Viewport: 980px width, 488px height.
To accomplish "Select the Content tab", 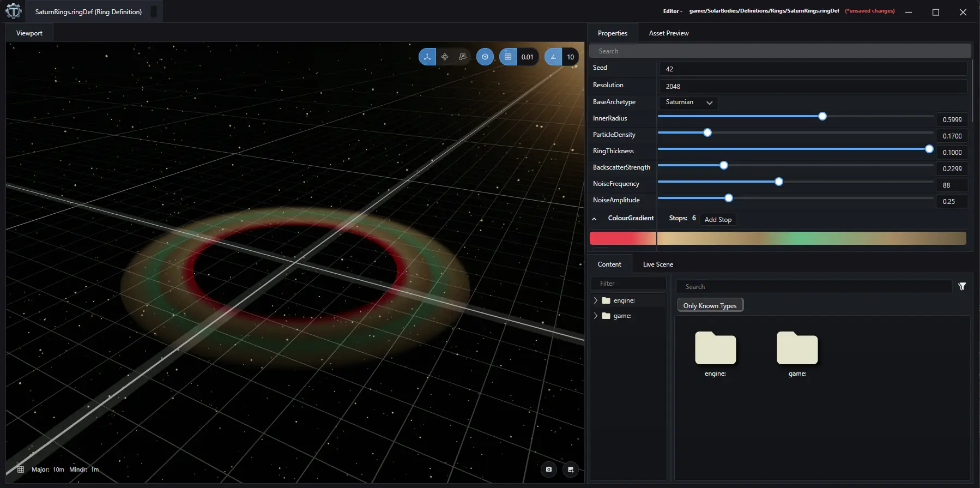I will (609, 264).
